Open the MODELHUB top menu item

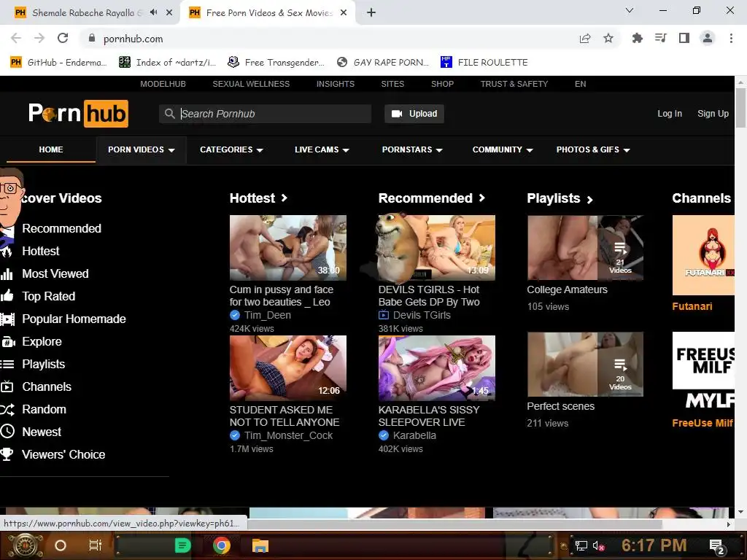click(x=163, y=84)
